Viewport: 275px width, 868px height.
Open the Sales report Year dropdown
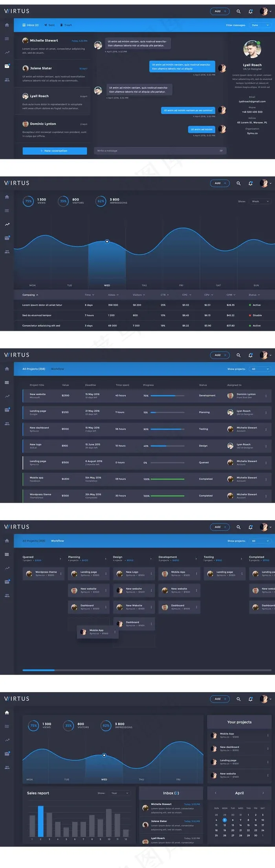pos(120,793)
